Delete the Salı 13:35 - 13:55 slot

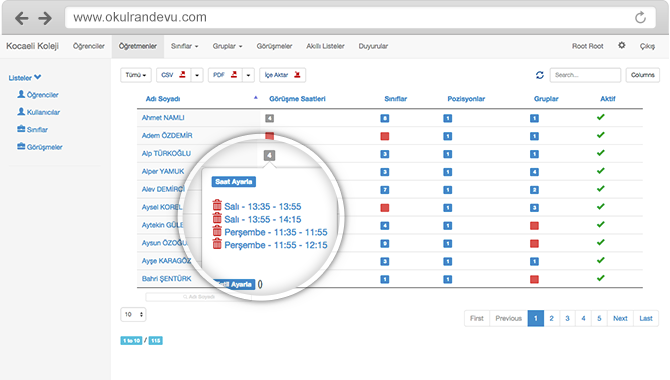[217, 205]
